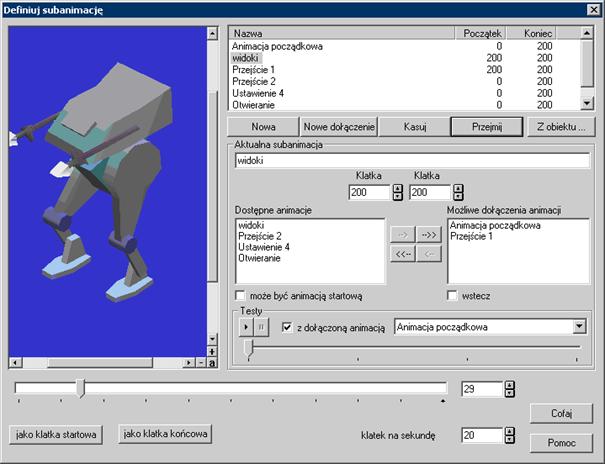Image resolution: width=605 pixels, height=464 pixels.
Task: Zoom in the 3D preview with plus button
Action: 212,351
